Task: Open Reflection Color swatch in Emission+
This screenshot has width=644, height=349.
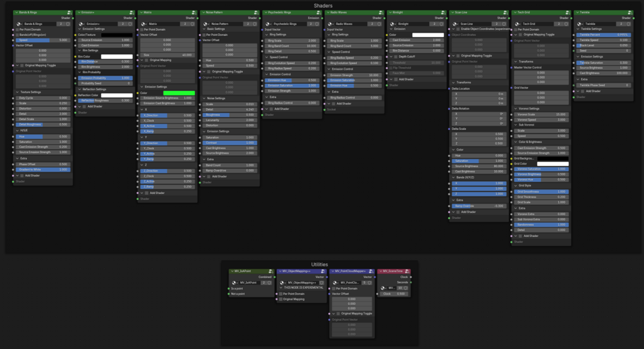Action: [x=117, y=95]
